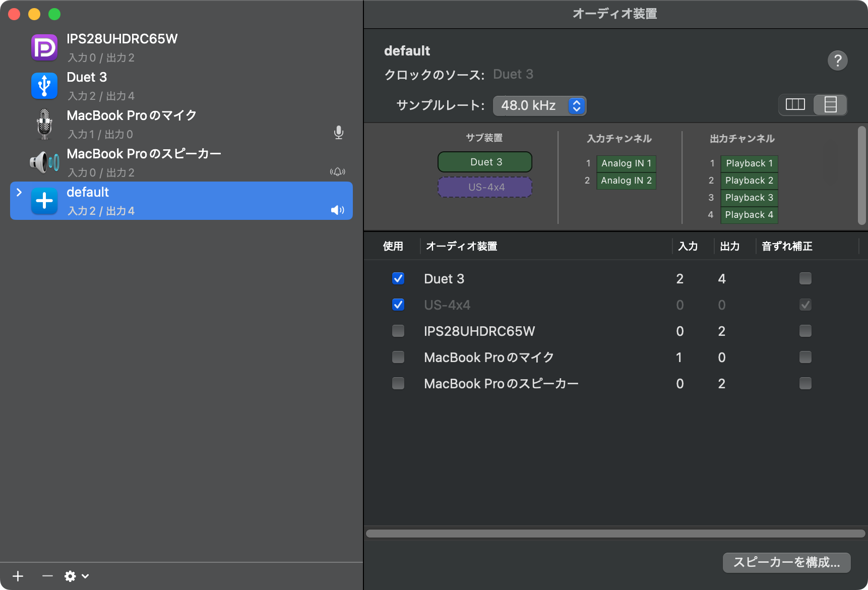Screen dimensions: 868x590
Task: Click the default aggregate device plus icon
Action: click(44, 201)
